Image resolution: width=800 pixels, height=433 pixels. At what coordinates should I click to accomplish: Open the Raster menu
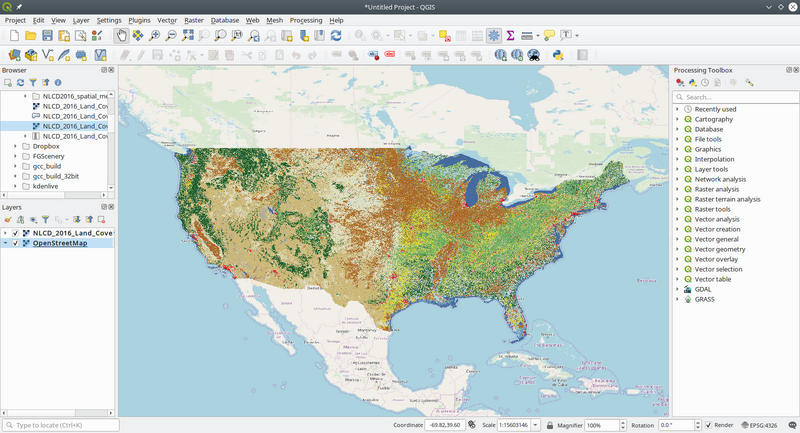194,20
